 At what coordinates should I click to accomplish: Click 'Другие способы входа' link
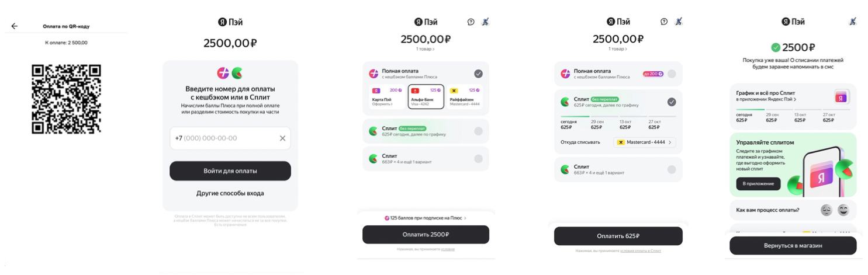pyautogui.click(x=230, y=193)
